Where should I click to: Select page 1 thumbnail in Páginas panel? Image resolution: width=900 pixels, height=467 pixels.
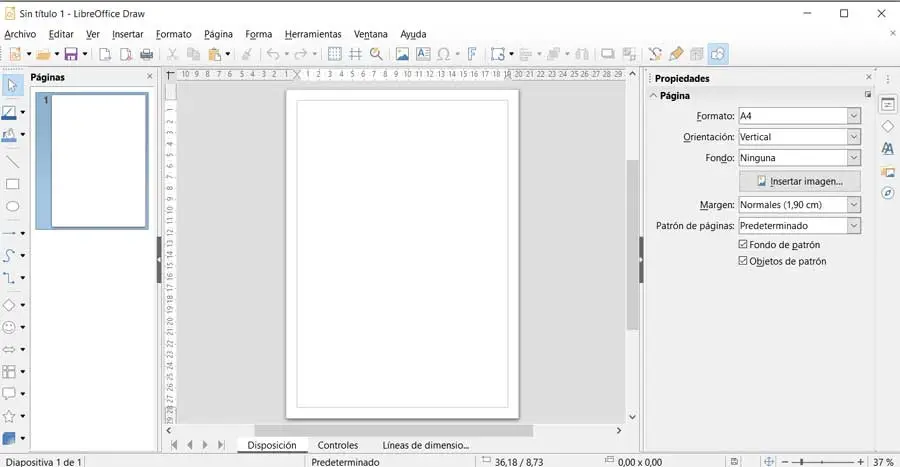(x=98, y=161)
